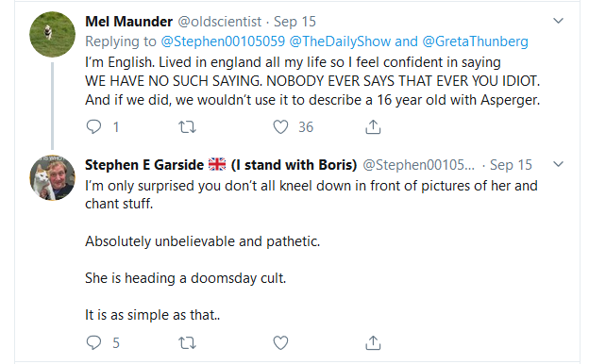Retweet Mel Maunder's tweet
Image resolution: width=589 pixels, height=364 pixels.
[187, 127]
